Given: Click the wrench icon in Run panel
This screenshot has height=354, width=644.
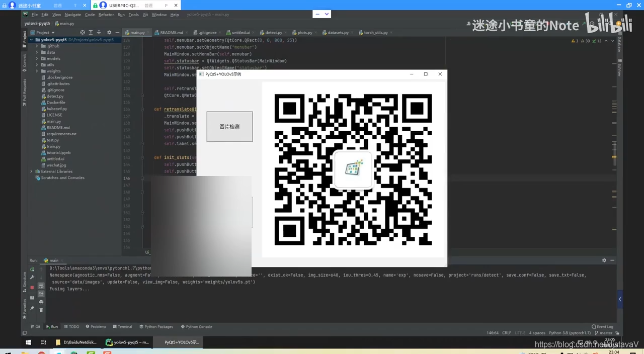Looking at the screenshot, I should tap(32, 277).
